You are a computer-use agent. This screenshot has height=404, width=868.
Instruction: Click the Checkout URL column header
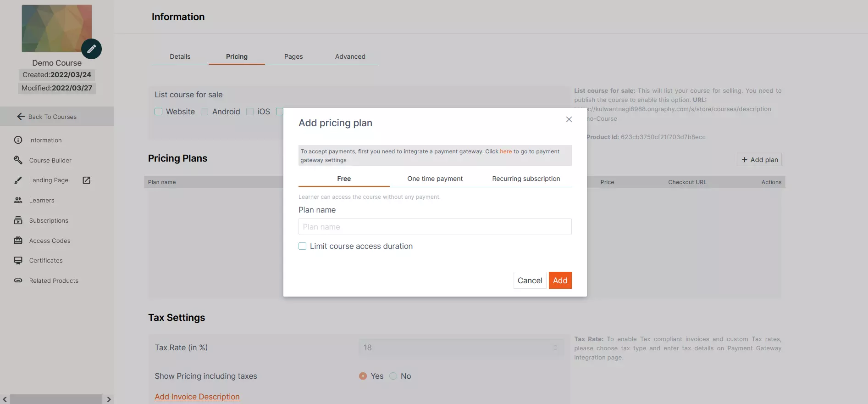(687, 182)
